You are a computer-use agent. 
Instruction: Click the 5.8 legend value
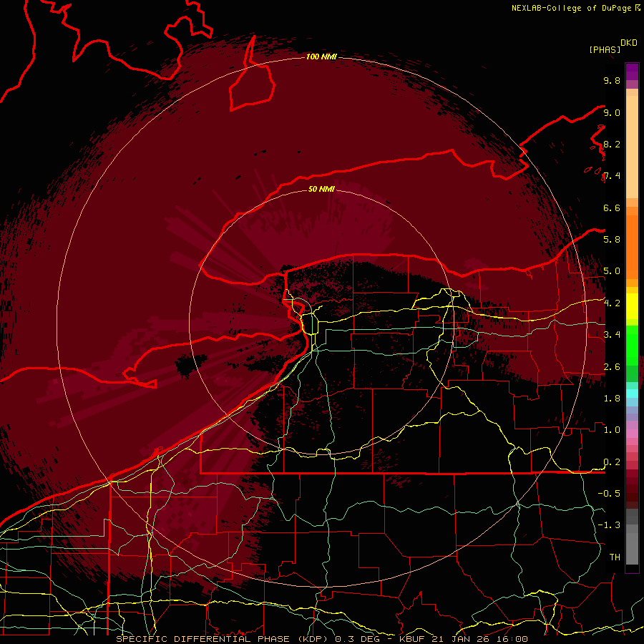coord(612,240)
